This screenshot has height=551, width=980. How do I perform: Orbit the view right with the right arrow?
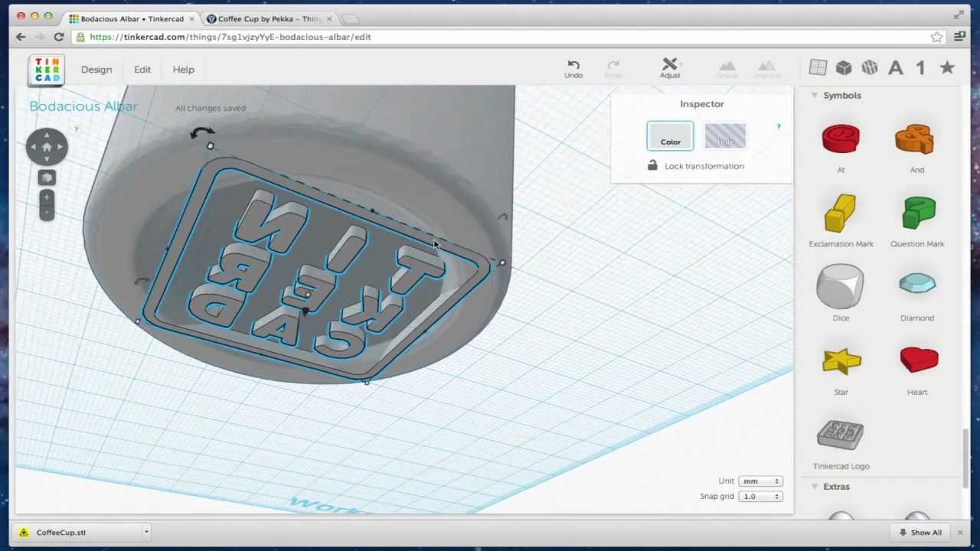60,146
